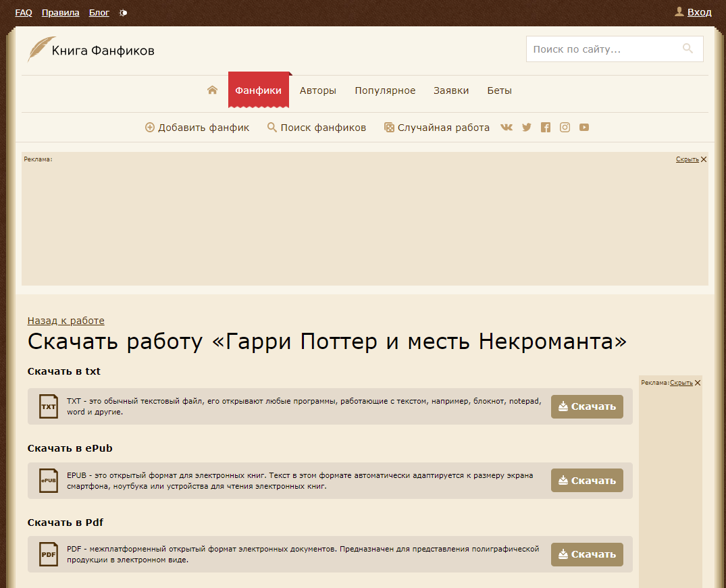726x588 pixels.
Task: Select the Фанфики tab
Action: tap(259, 90)
